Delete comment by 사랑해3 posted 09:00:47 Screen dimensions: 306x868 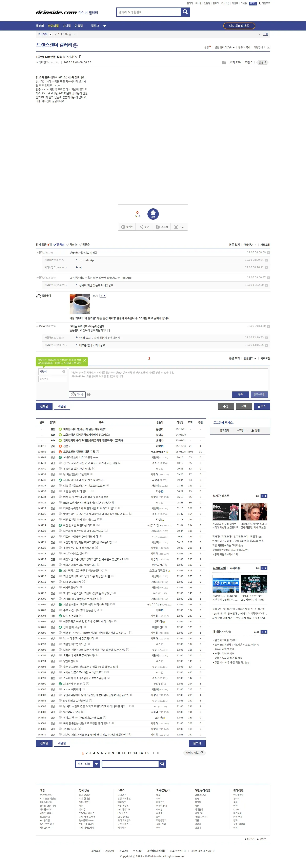(x=268, y=278)
